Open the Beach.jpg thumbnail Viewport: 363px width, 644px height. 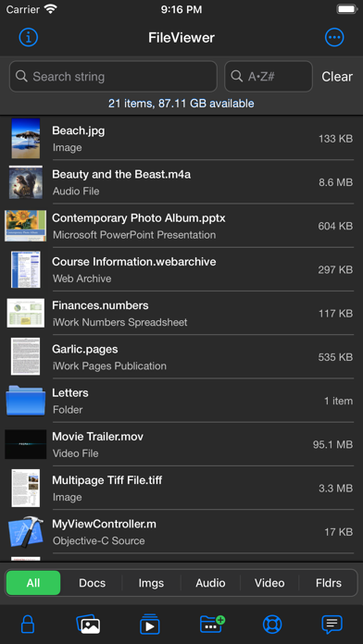click(26, 139)
